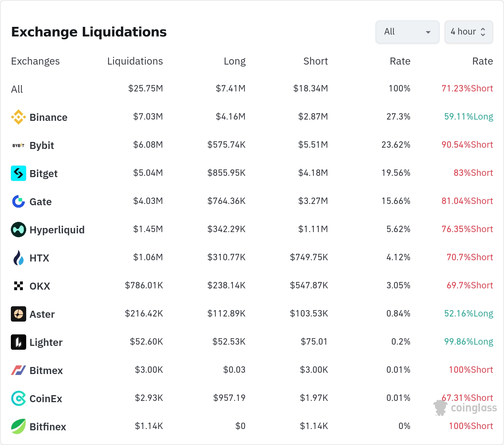Open the Hyperliquid exchange name link
Image resolution: width=504 pixels, height=445 pixels.
[57, 230]
